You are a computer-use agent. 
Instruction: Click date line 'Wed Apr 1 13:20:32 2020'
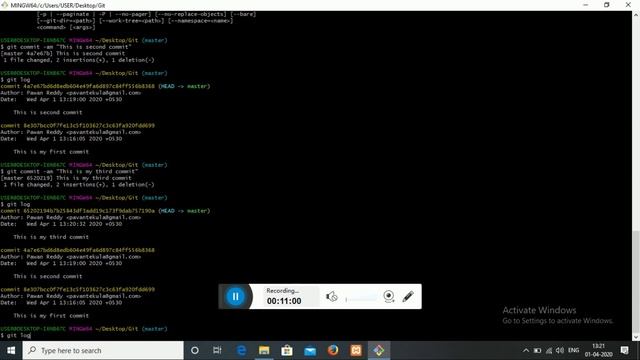point(61,224)
